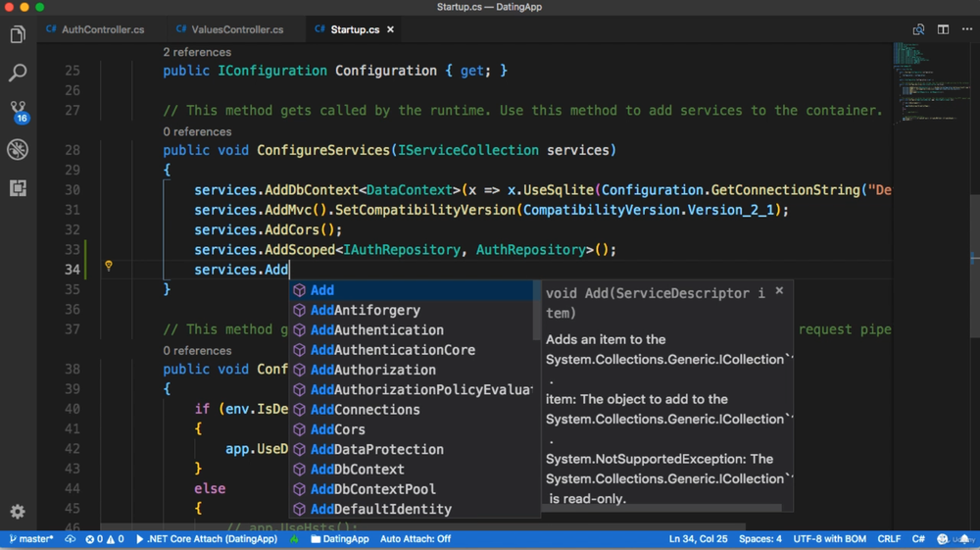Image resolution: width=980 pixels, height=550 pixels.
Task: Select AddConnections suggestion
Action: click(x=411, y=410)
